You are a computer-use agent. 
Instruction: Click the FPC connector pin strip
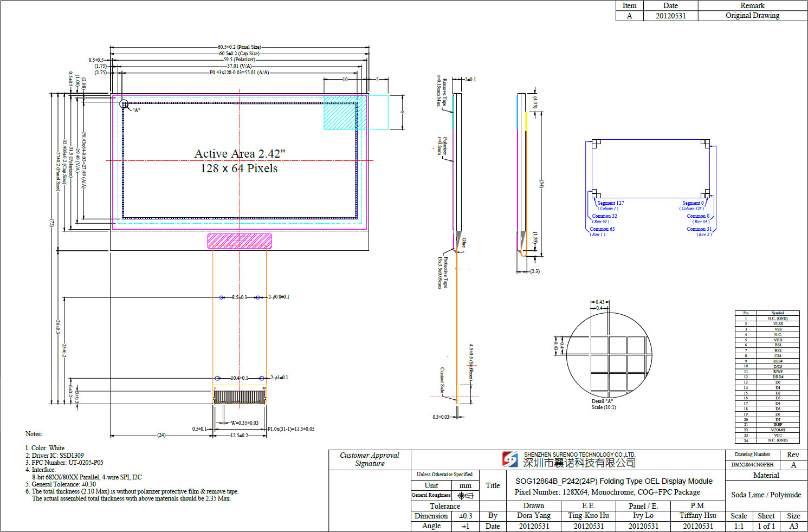point(240,397)
